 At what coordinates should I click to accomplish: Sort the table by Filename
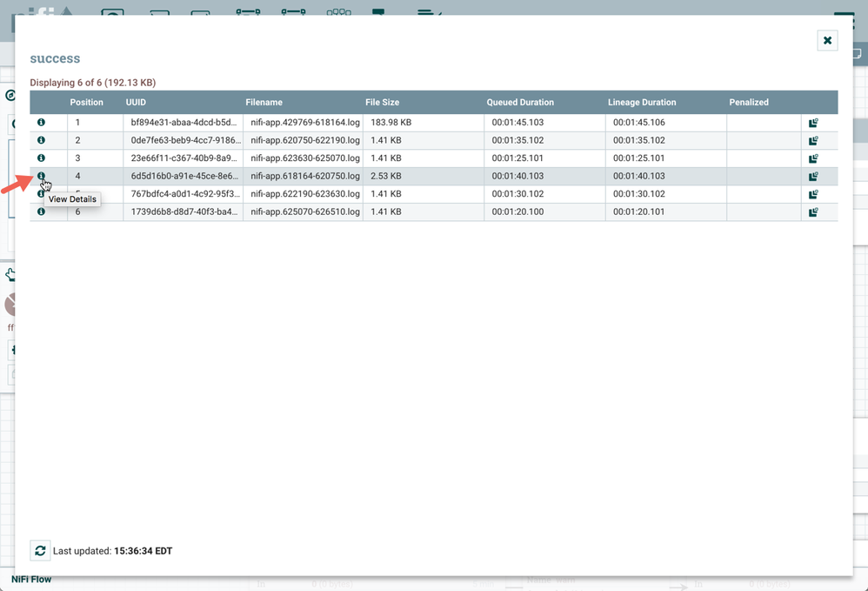tap(264, 102)
